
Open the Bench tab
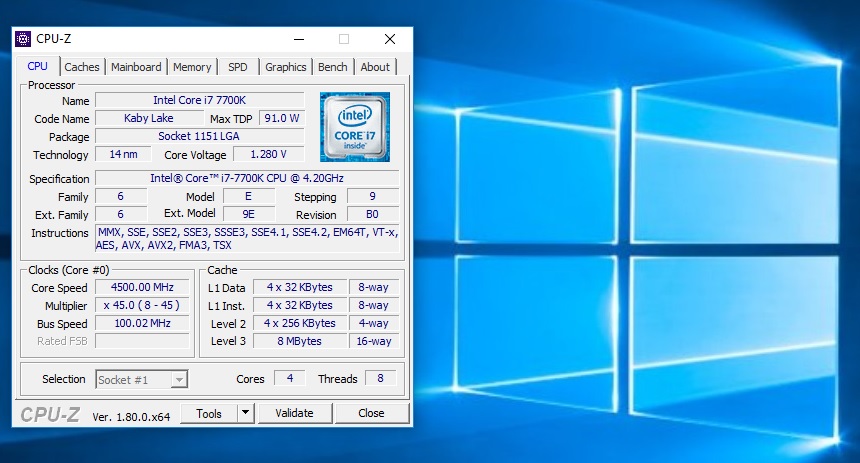coord(333,67)
